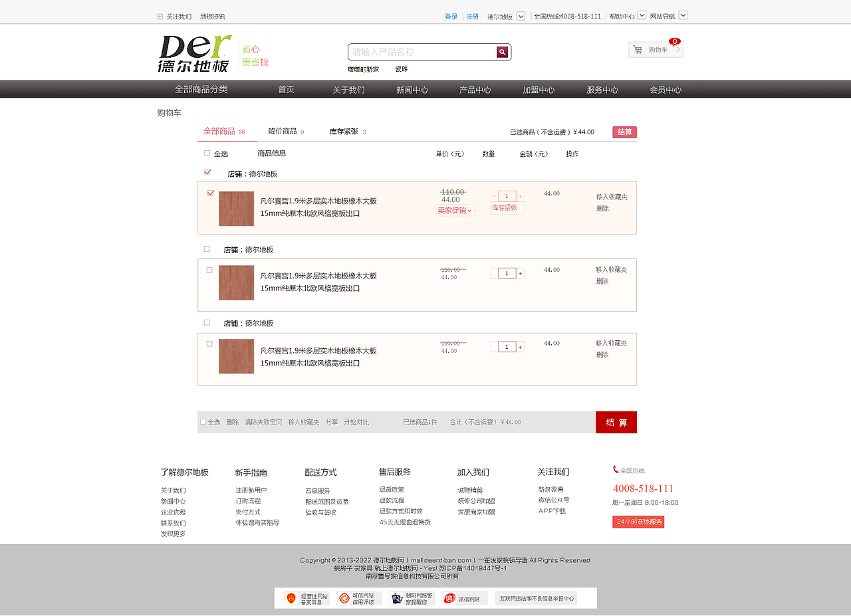Check the third 店铺：德尔地板 store checkbox
This screenshot has height=616, width=851.
(x=207, y=322)
